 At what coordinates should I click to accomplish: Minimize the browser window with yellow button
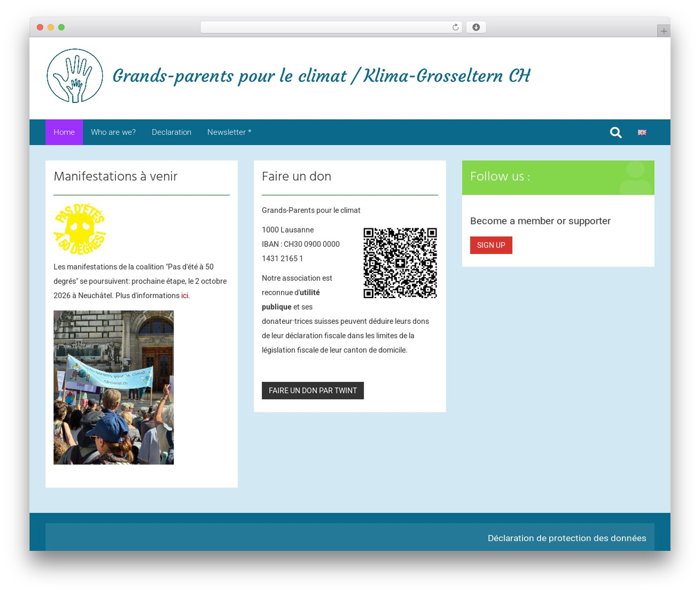tap(51, 27)
